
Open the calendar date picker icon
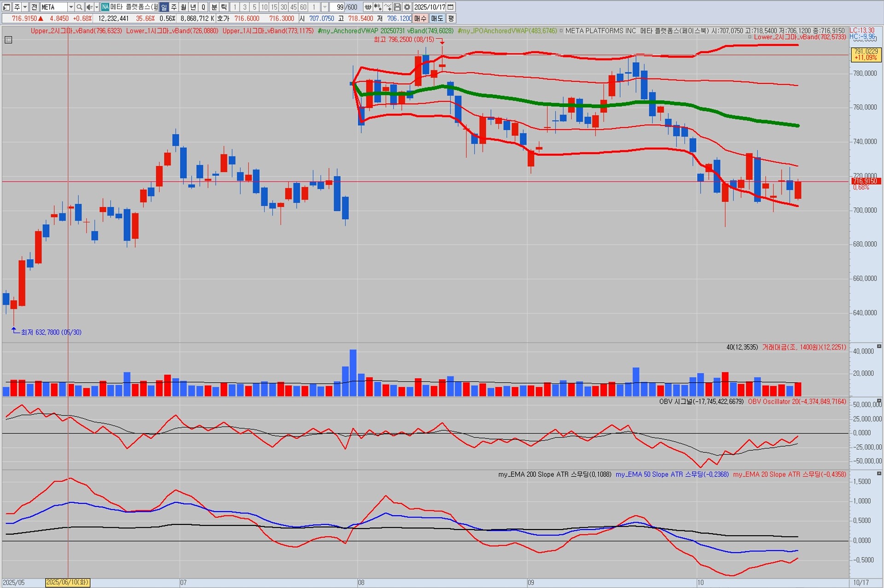451,7
